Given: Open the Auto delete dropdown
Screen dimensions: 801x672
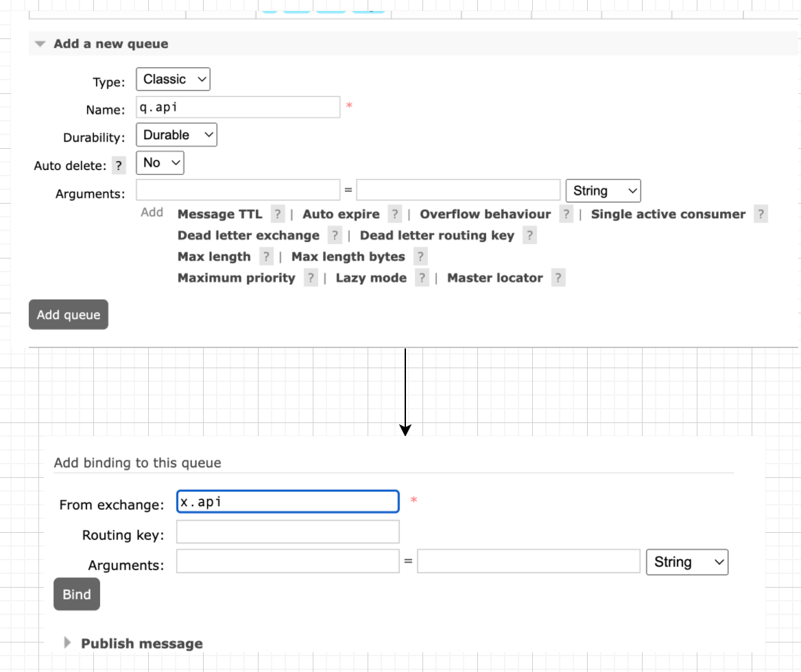Looking at the screenshot, I should pos(160,163).
